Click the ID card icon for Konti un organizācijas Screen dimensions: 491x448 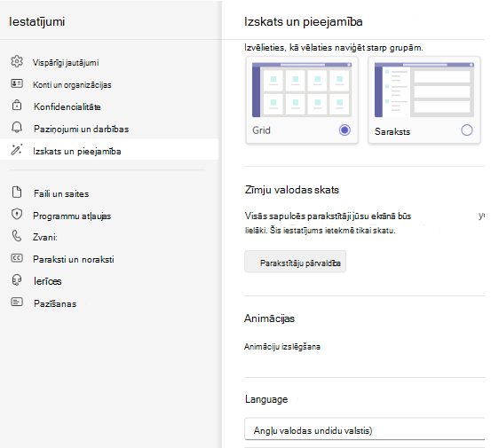coord(17,83)
